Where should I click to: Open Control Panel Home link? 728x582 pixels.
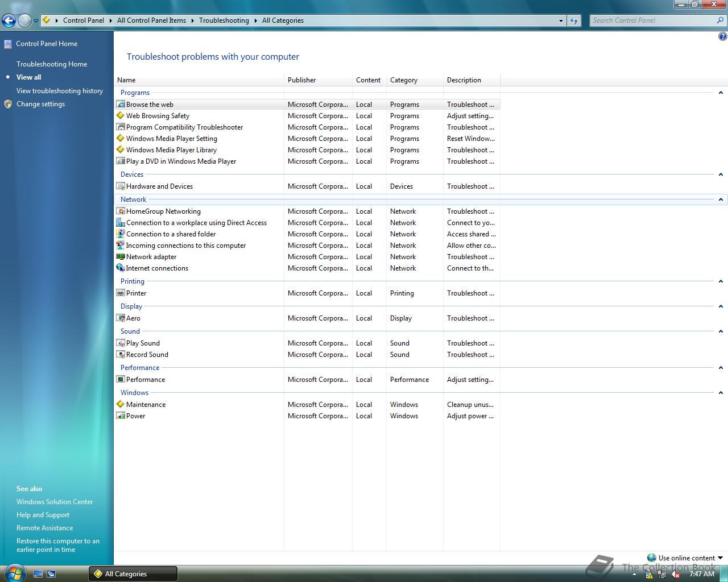coord(47,44)
